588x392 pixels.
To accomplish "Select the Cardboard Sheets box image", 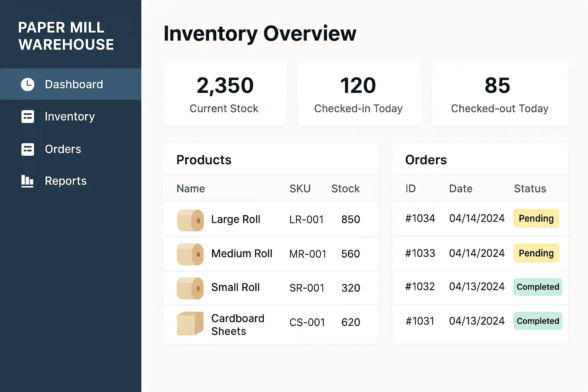I will [x=190, y=323].
